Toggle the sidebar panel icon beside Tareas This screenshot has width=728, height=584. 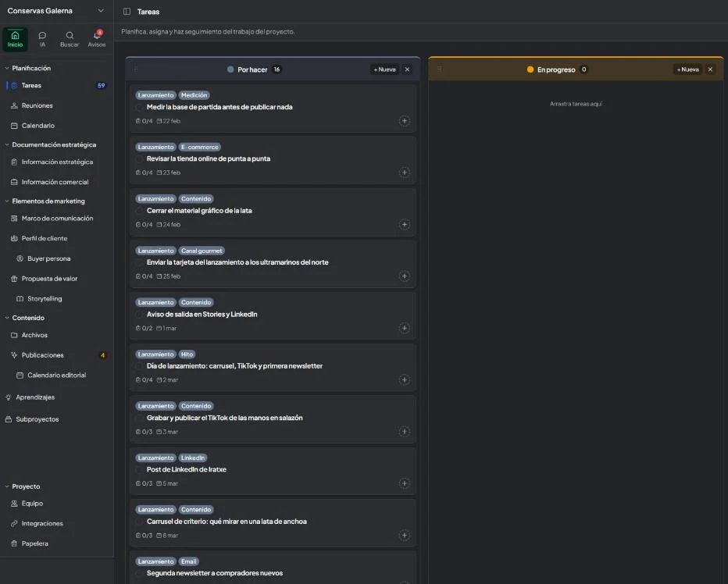point(127,12)
